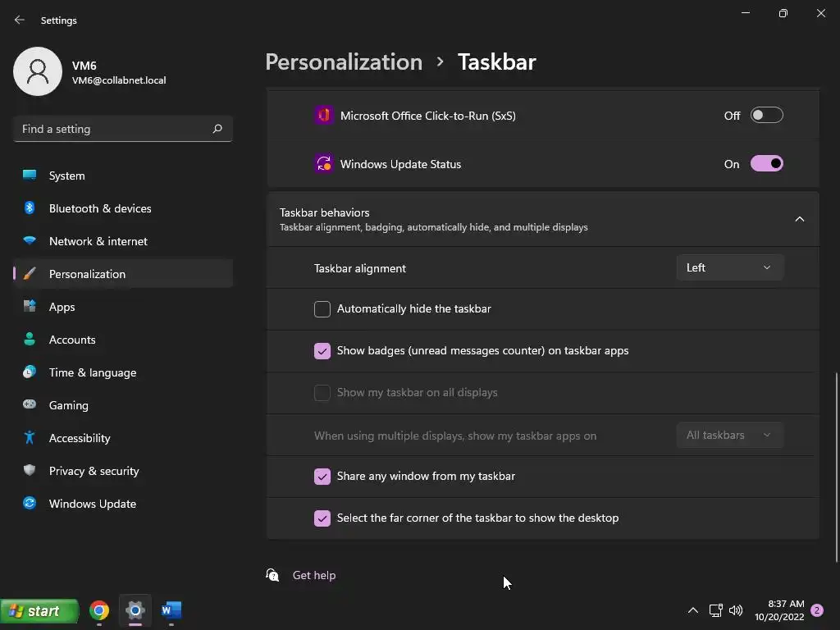Click the Privacy shield icon in the sidebar
This screenshot has height=630, width=840.
[30, 470]
